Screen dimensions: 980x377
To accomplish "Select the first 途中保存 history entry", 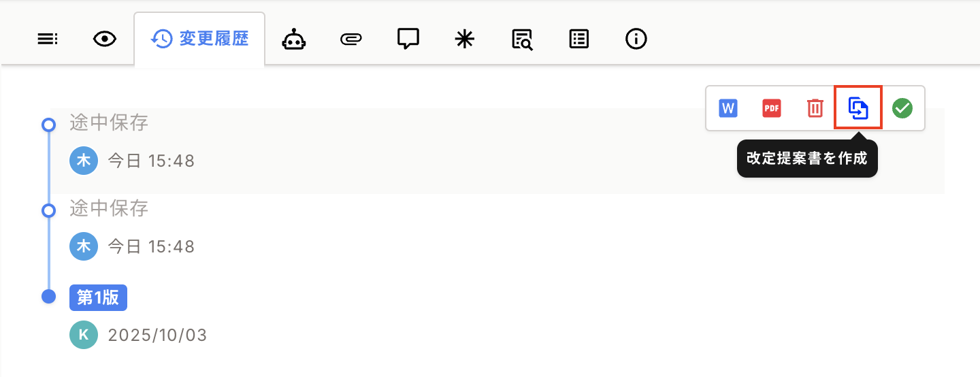I will [109, 123].
